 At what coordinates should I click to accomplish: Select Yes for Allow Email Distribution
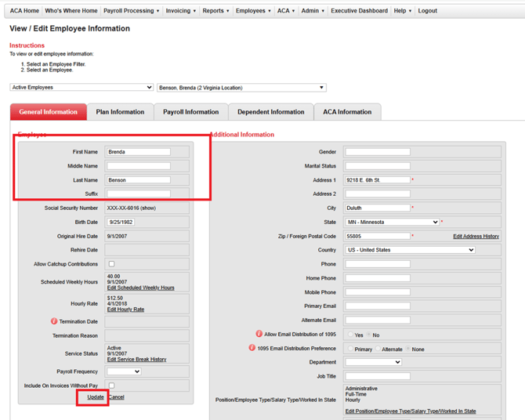pos(350,335)
